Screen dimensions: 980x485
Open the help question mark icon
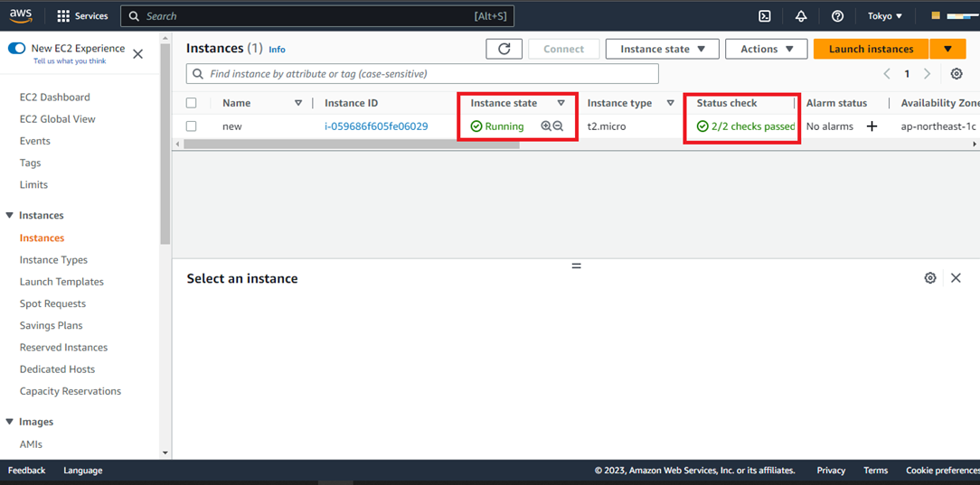[x=837, y=16]
